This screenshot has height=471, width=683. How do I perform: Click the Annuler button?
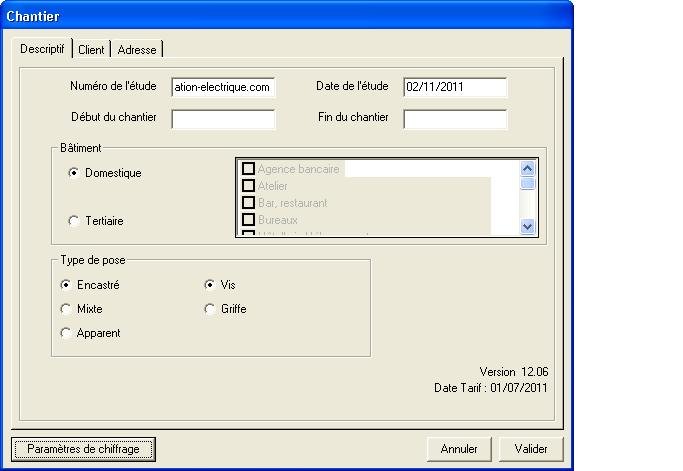[459, 449]
